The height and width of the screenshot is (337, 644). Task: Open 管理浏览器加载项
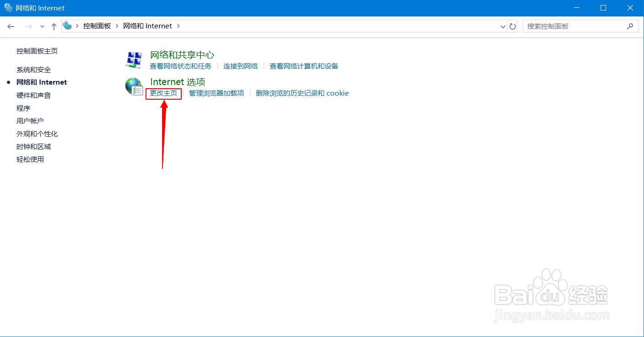[216, 93]
